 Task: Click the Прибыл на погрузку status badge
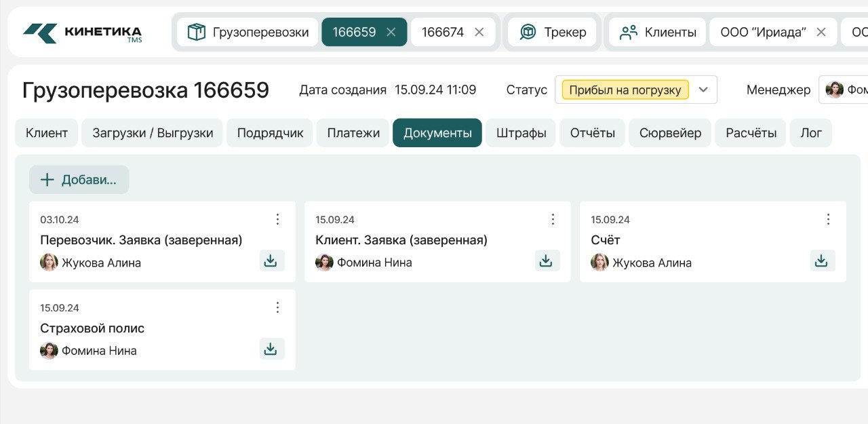pyautogui.click(x=625, y=90)
